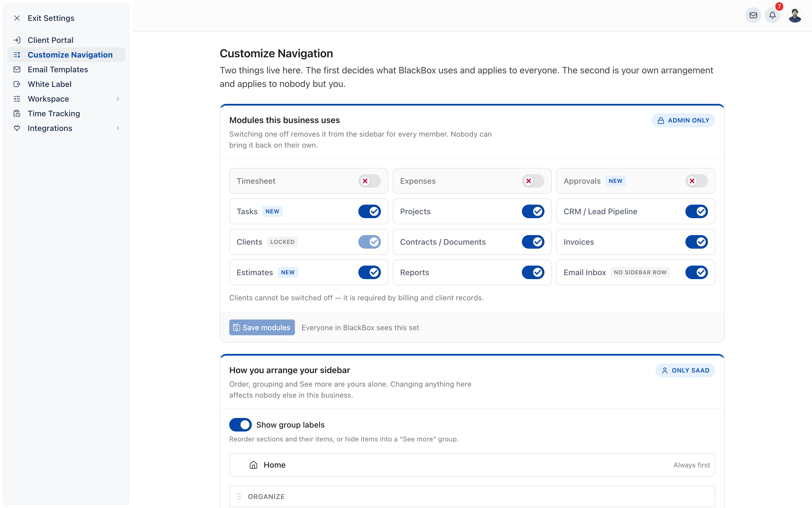The image size is (812, 508).
Task: Disable the Invoices module toggle
Action: (x=696, y=242)
